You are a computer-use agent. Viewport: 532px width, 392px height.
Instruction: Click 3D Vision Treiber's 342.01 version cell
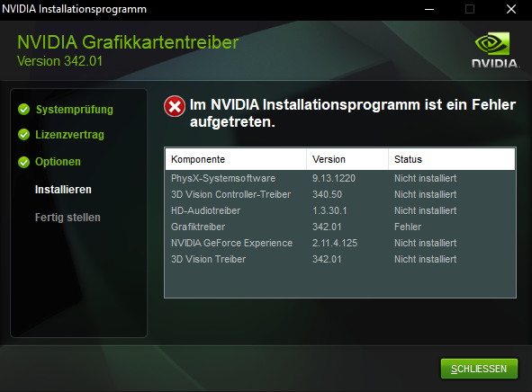point(327,259)
